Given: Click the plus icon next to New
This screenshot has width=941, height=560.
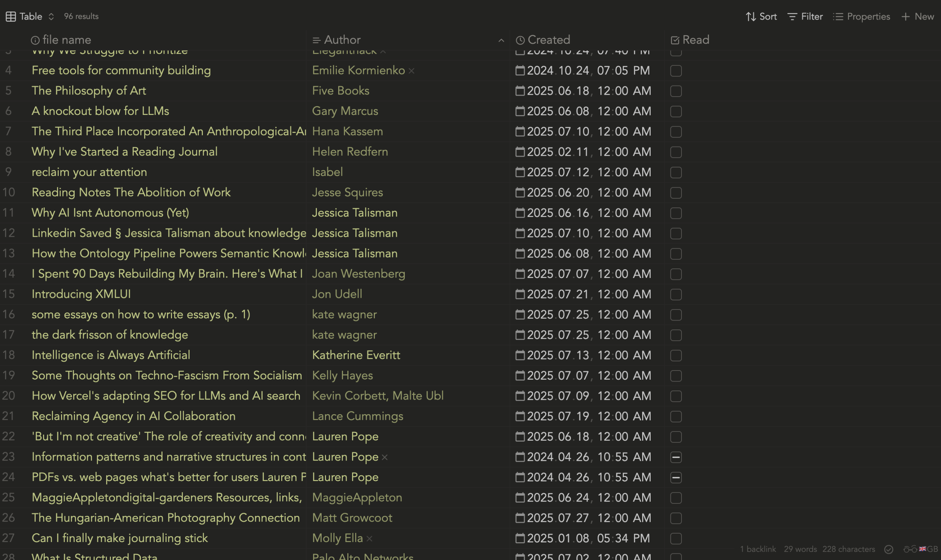Looking at the screenshot, I should (905, 17).
